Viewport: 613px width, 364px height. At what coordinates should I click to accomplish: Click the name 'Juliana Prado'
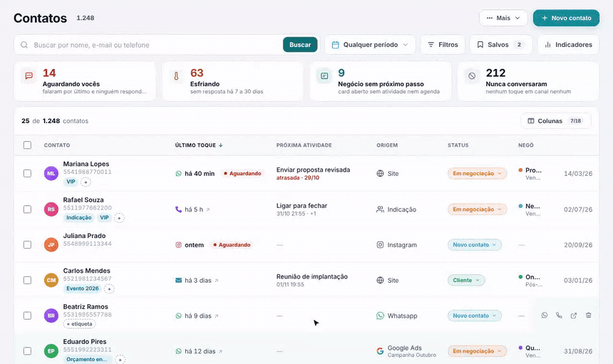[84, 236]
